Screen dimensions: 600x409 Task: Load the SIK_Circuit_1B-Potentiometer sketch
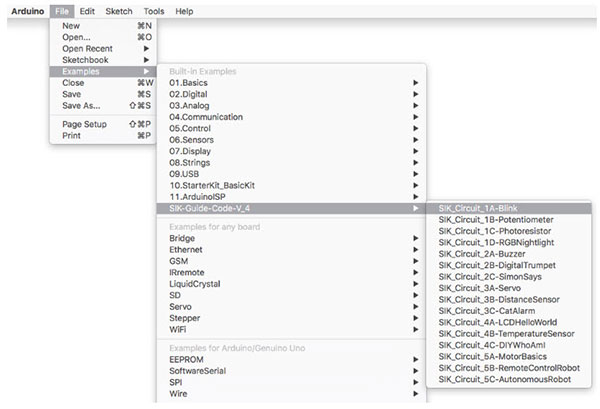tap(509, 220)
